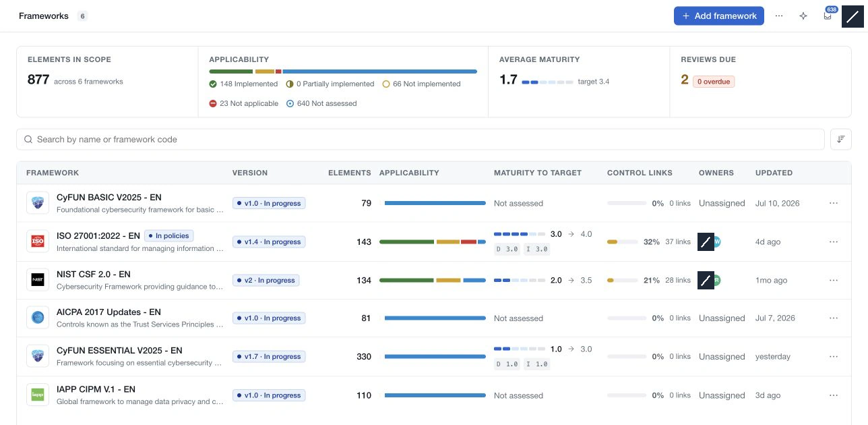Open the inbox with 638 badge
The image size is (868, 425).
coord(828,16)
